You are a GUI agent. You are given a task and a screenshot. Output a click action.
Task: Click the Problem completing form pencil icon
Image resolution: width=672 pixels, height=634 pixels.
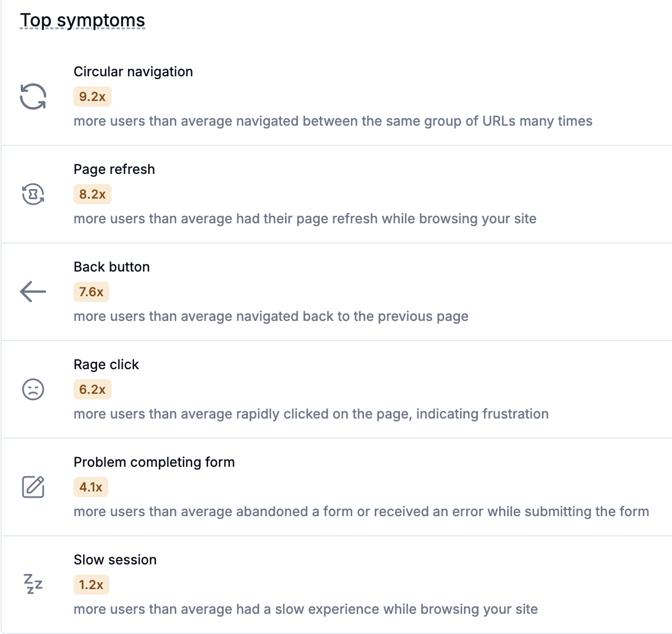pos(33,487)
